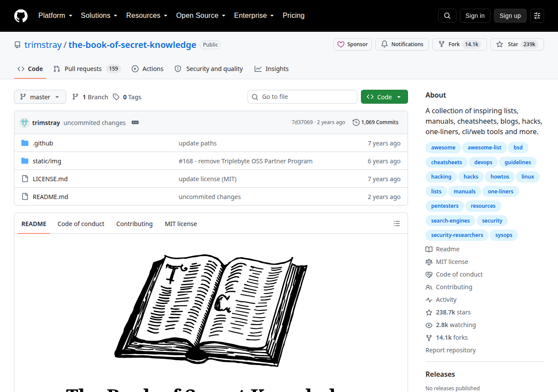Open the README.md file
The image size is (558, 392).
51,196
